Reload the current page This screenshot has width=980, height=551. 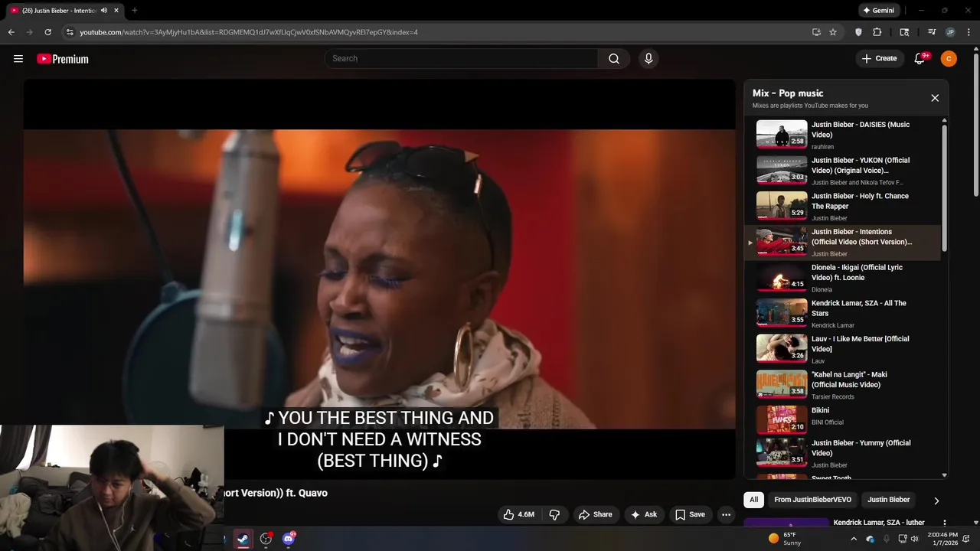(47, 32)
